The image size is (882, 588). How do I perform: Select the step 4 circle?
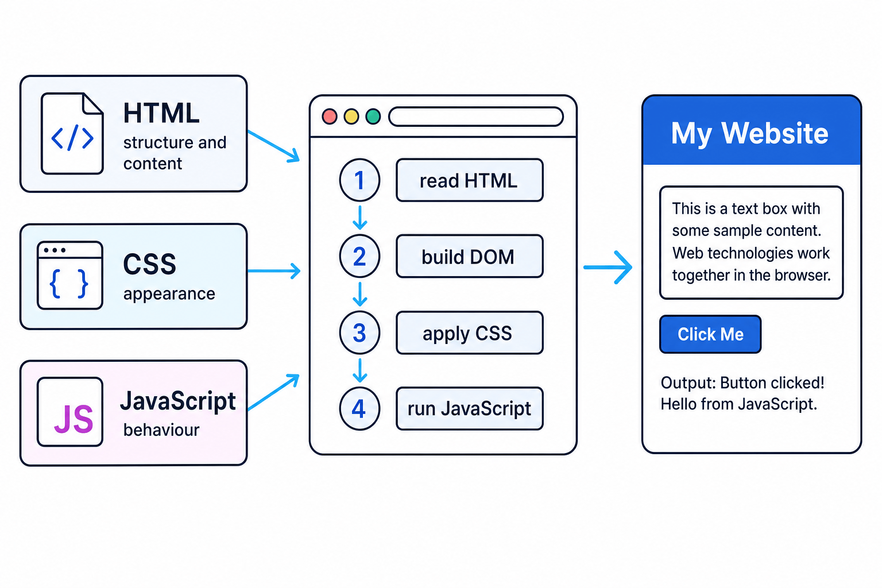pos(360,408)
